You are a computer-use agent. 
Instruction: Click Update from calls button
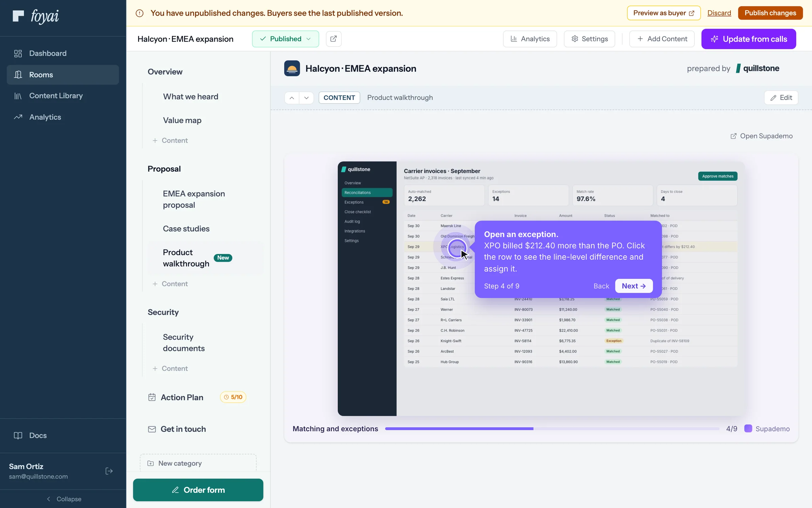pos(748,39)
